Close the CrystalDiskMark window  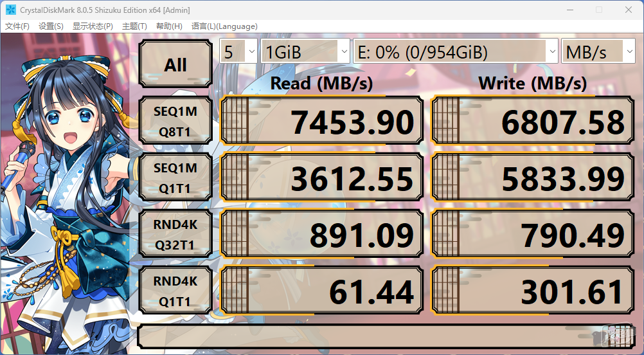pos(629,10)
